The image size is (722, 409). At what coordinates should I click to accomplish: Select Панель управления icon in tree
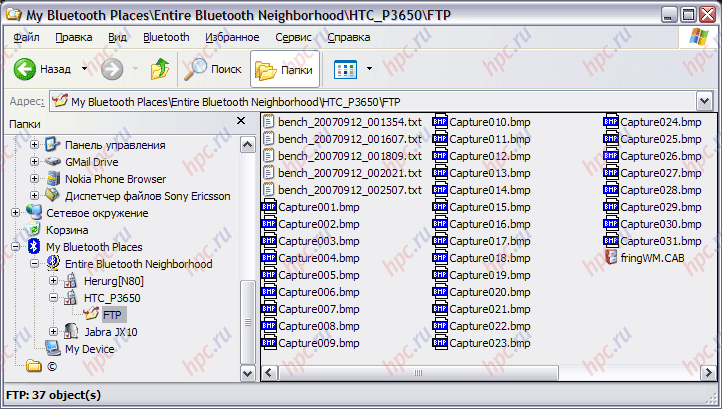pos(52,145)
